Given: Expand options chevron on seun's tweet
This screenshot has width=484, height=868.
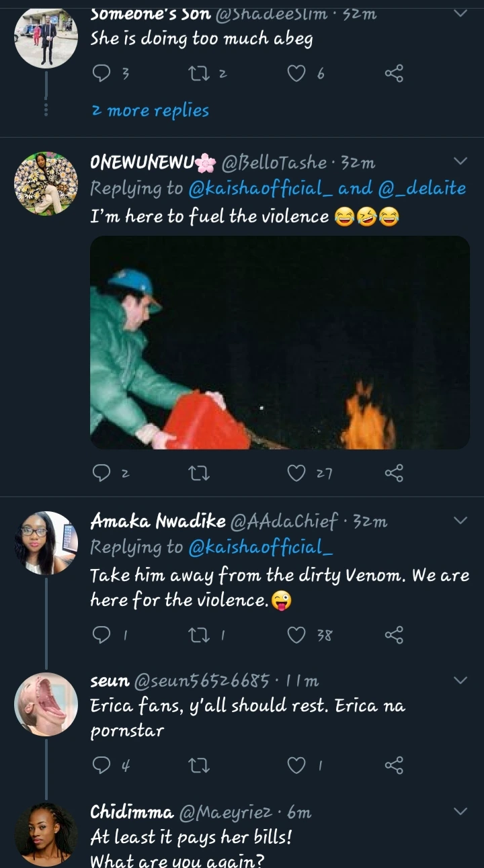Looking at the screenshot, I should coord(460,681).
